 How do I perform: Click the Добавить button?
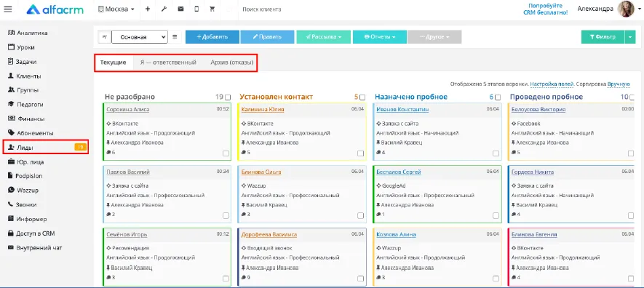pos(212,37)
